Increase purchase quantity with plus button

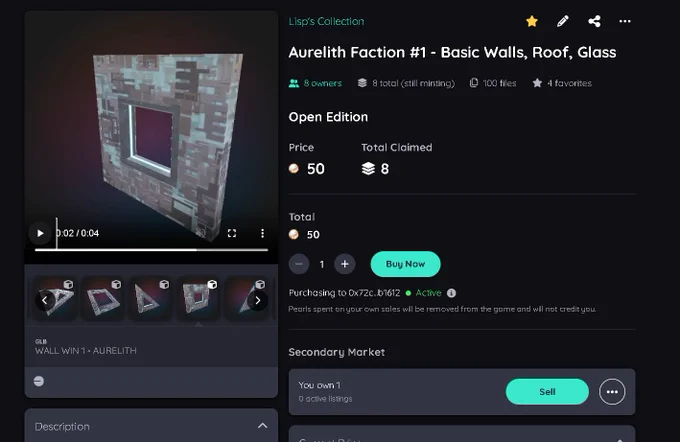(345, 264)
